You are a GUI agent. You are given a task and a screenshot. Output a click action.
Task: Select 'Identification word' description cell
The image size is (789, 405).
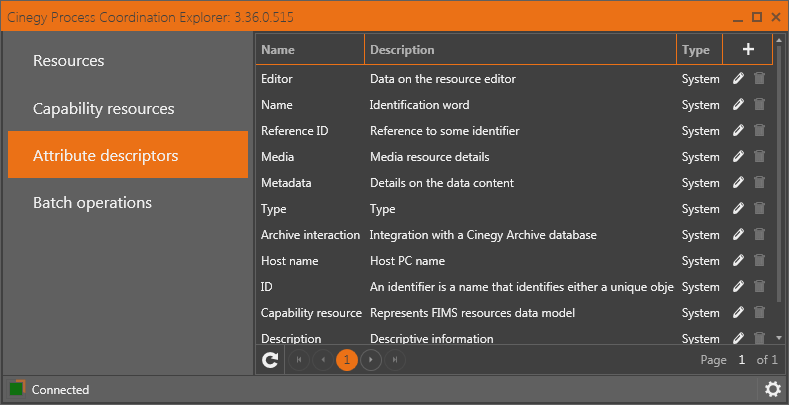pyautogui.click(x=420, y=105)
